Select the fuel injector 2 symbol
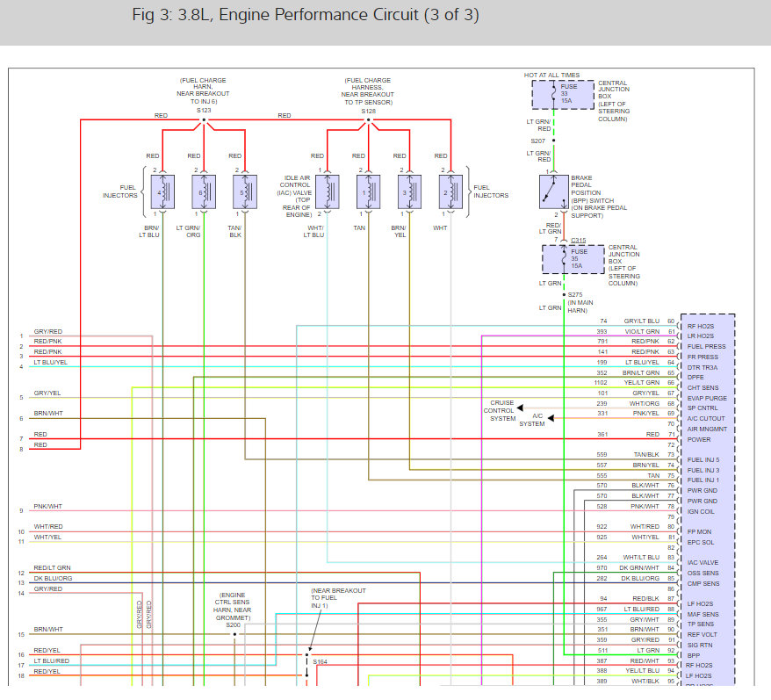771x700 pixels. 450,191
